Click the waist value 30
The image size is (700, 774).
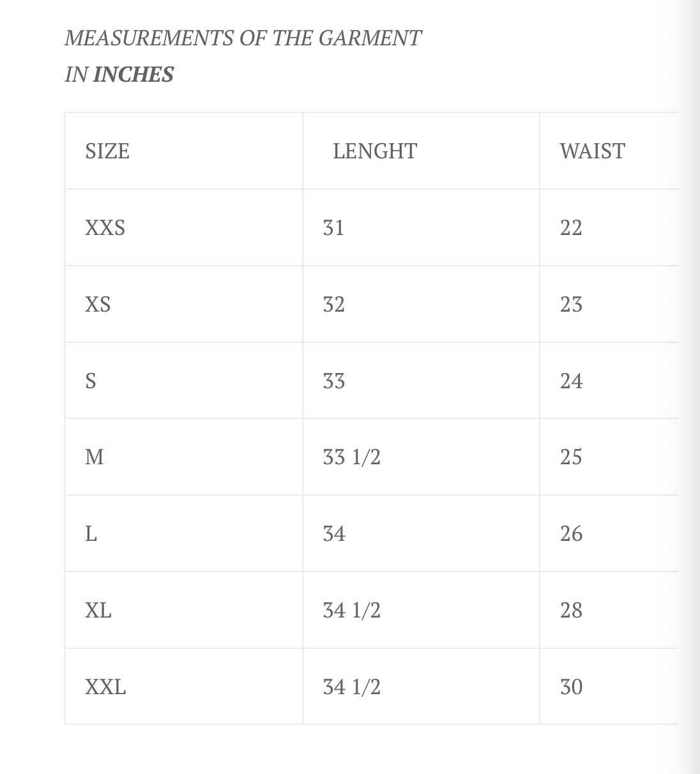pos(571,687)
